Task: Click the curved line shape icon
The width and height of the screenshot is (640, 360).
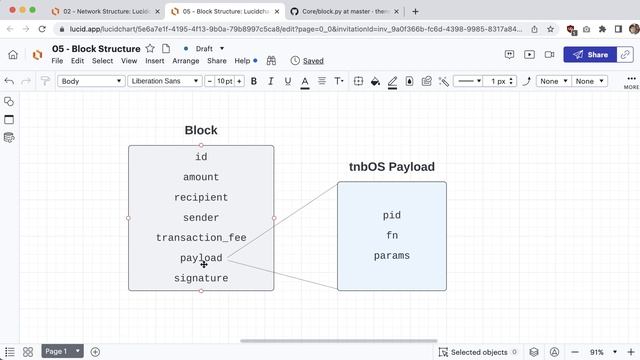Action: [x=527, y=81]
